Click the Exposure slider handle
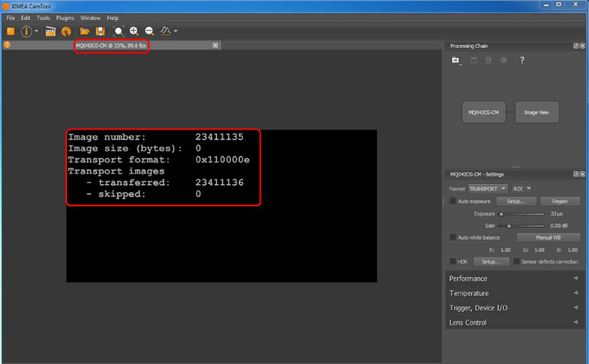The height and width of the screenshot is (364, 589). point(501,214)
